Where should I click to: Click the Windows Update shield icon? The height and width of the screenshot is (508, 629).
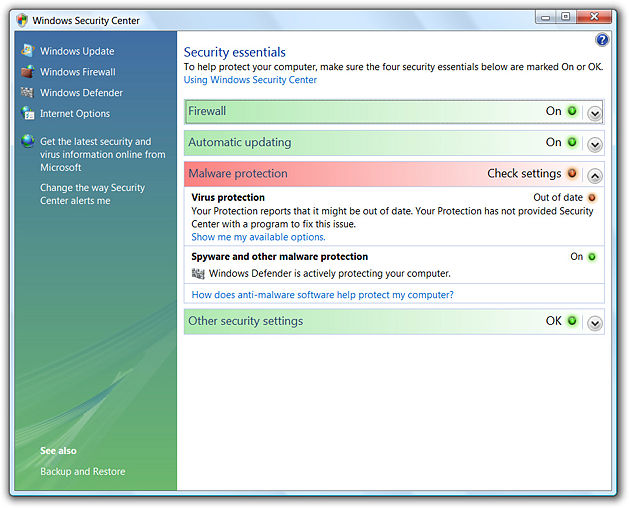click(x=28, y=51)
